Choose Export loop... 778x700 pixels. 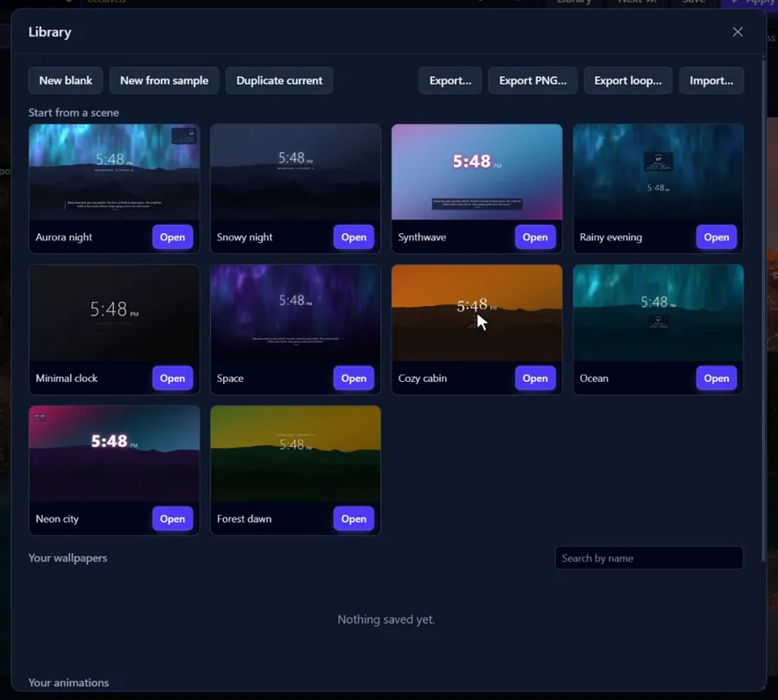pos(628,80)
